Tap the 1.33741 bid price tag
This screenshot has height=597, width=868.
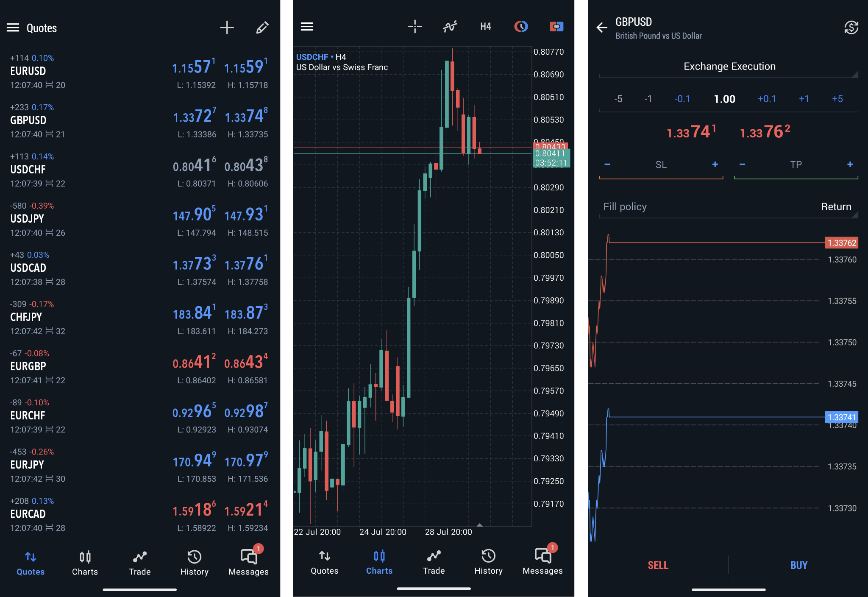pos(842,417)
